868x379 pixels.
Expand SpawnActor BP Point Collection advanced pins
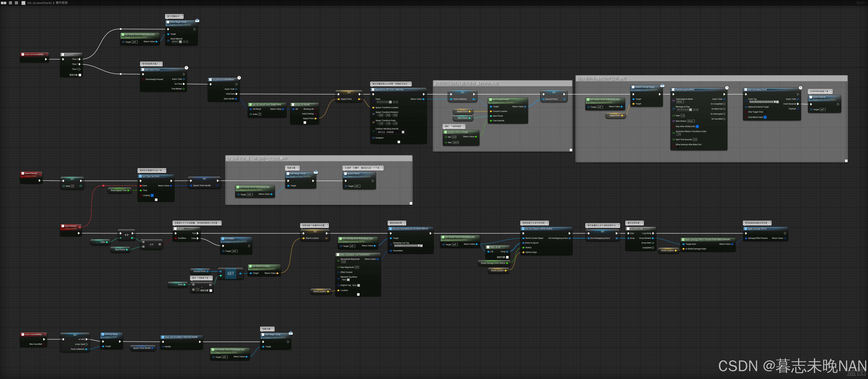point(399,142)
